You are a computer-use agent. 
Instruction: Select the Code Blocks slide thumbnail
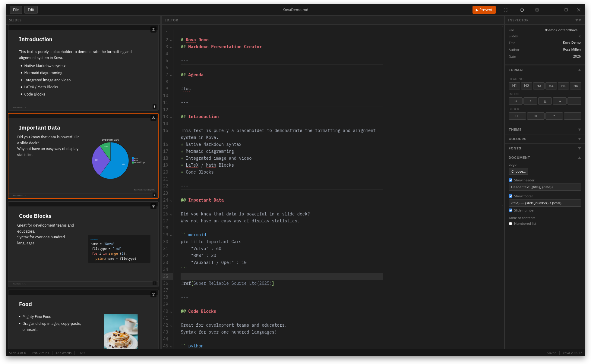pos(83,244)
